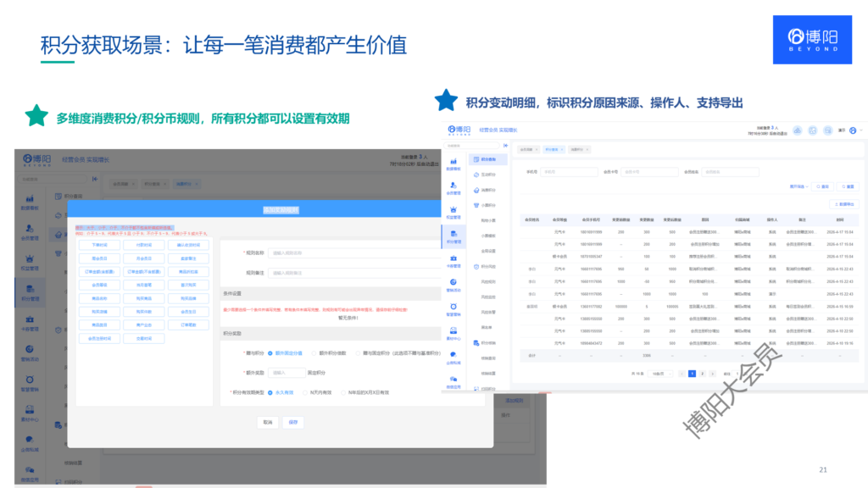This screenshot has width=868, height=488.
Task: Click 保存 button in rule dialog
Action: [293, 422]
